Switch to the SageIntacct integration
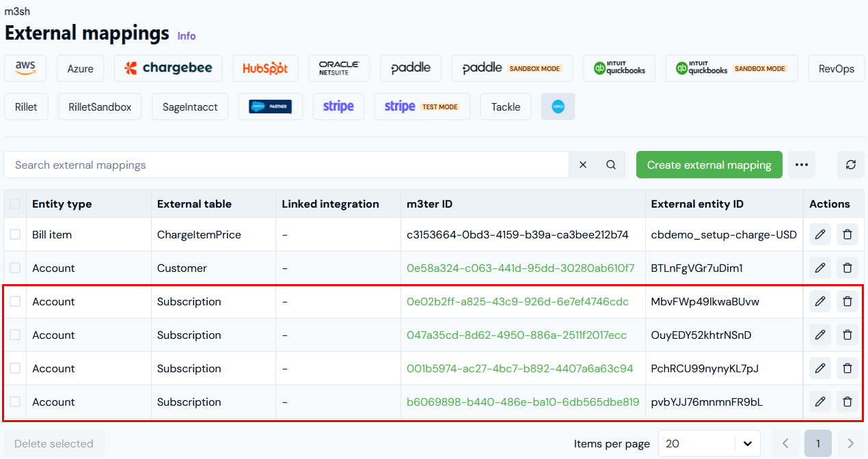The width and height of the screenshot is (868, 459). pyautogui.click(x=190, y=107)
